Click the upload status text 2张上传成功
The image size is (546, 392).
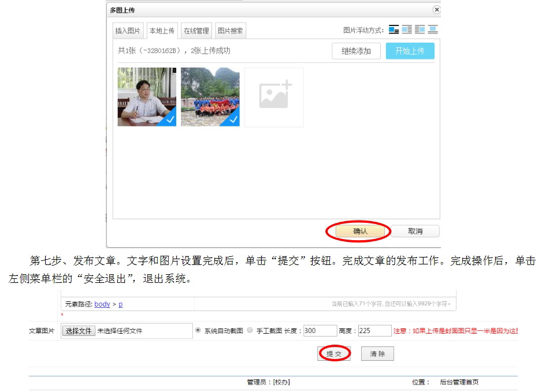click(210, 51)
